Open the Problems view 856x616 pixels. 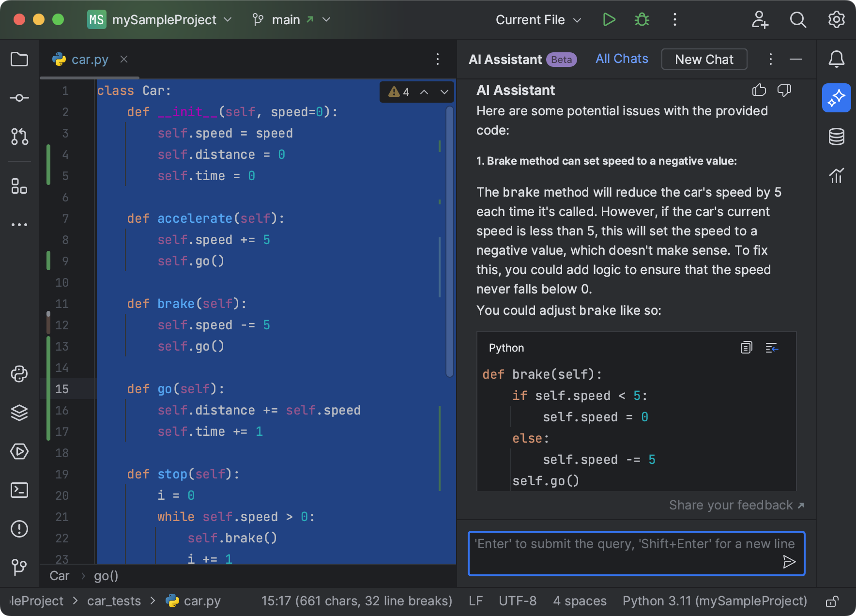coord(19,528)
